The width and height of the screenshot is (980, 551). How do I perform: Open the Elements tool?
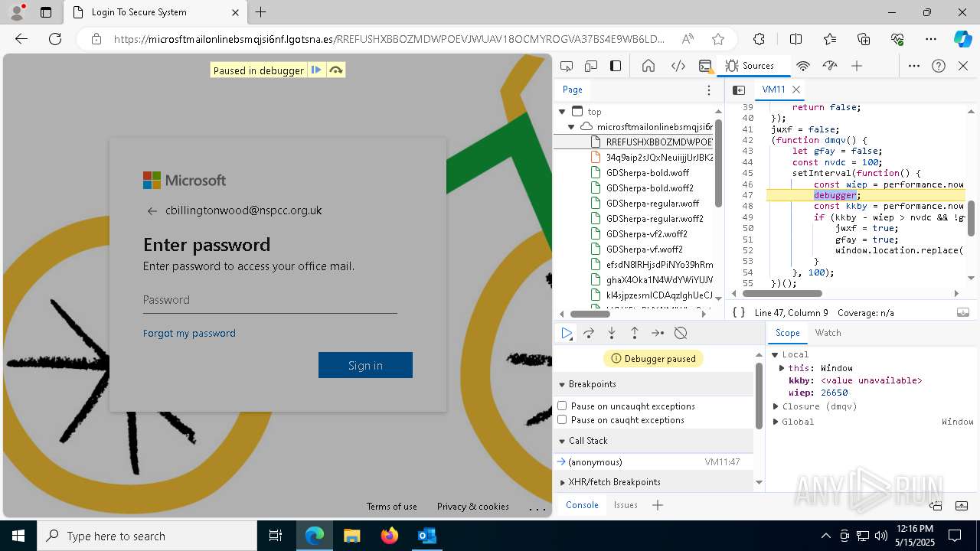point(678,66)
